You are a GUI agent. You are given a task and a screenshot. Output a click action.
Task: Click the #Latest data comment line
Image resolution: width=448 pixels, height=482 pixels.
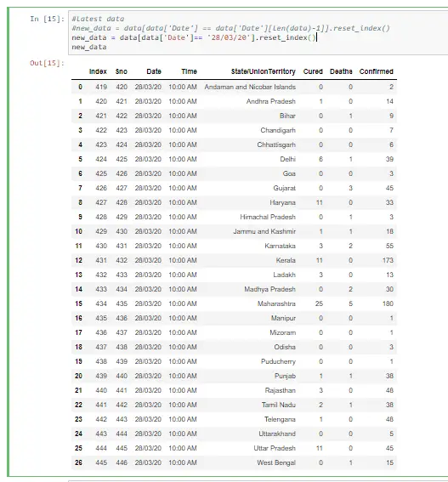tap(98, 19)
